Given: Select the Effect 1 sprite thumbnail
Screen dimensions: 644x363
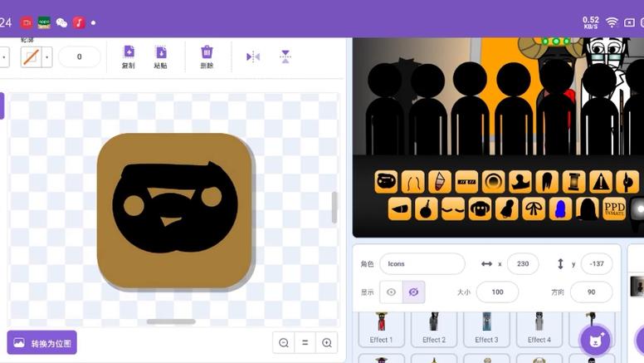Looking at the screenshot, I should pos(381,329).
